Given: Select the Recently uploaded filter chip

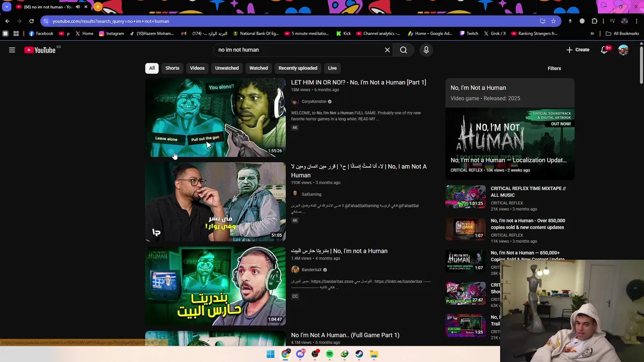Looking at the screenshot, I should click(x=298, y=68).
